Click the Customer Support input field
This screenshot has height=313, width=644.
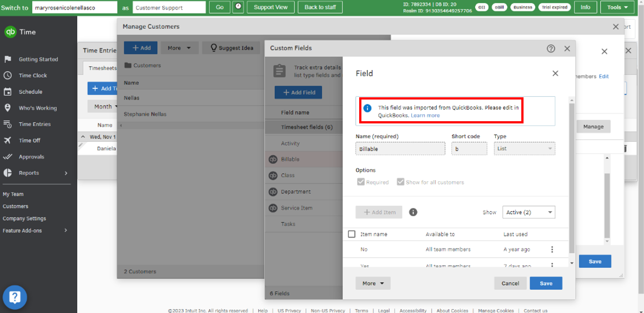[x=169, y=7]
